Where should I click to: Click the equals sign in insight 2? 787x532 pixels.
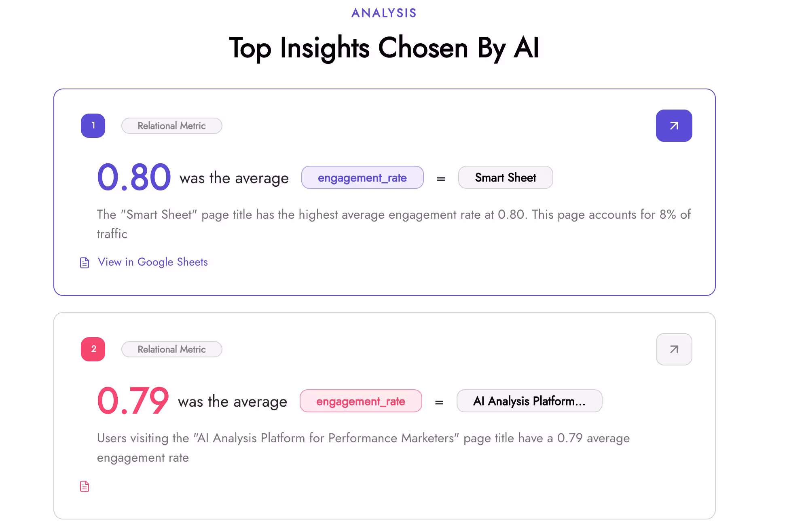439,401
